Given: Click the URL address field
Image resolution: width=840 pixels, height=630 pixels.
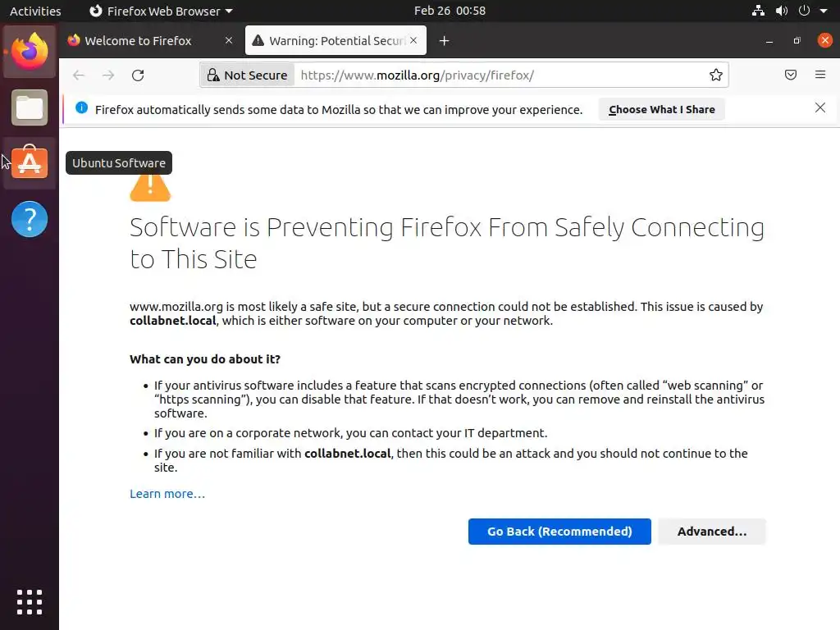Looking at the screenshot, I should 492,75.
